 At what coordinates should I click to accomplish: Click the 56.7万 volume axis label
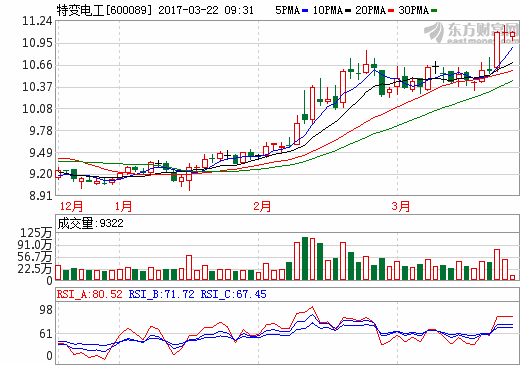pyautogui.click(x=35, y=257)
